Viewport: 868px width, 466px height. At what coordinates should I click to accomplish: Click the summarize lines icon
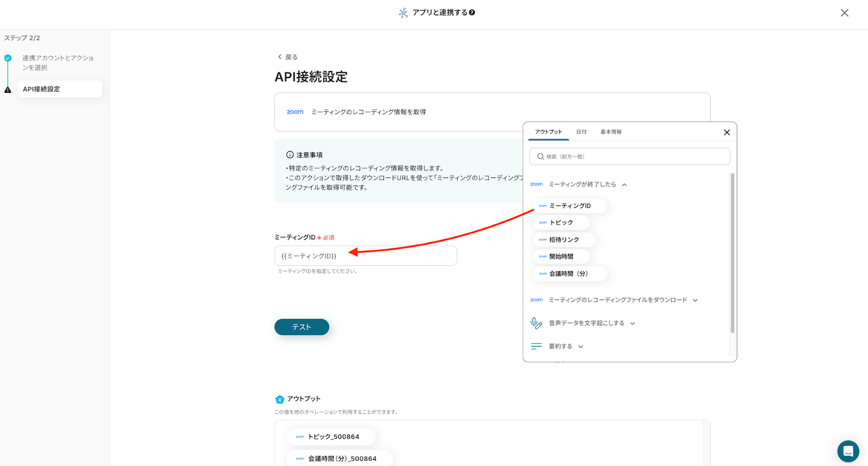click(x=536, y=347)
